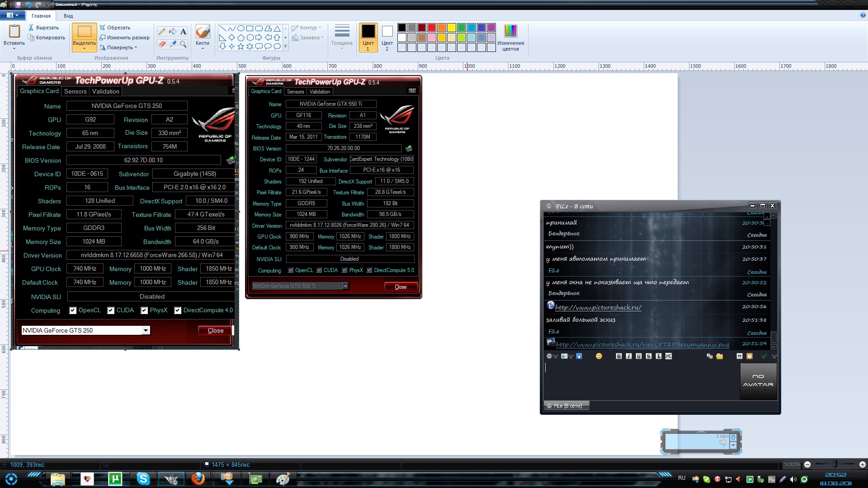
Task: Click the Crop (Обрезать) button
Action: pyautogui.click(x=115, y=28)
